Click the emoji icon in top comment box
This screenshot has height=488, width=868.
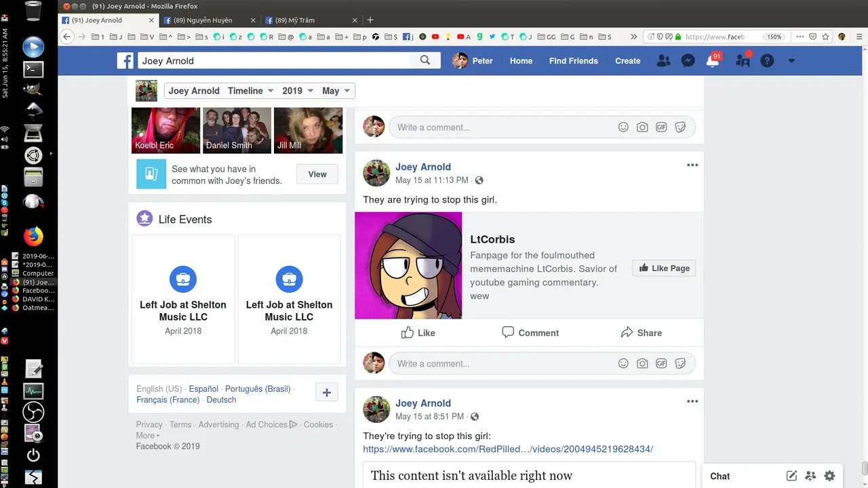click(x=623, y=127)
